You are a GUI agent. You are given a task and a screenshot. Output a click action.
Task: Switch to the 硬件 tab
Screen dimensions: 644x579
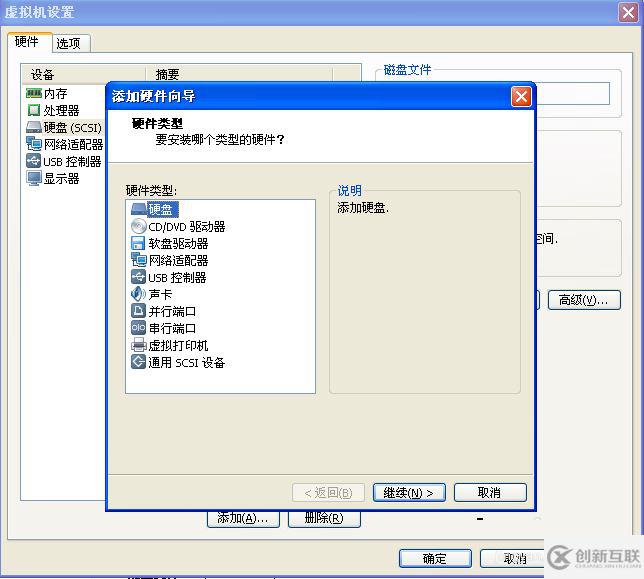tap(29, 42)
